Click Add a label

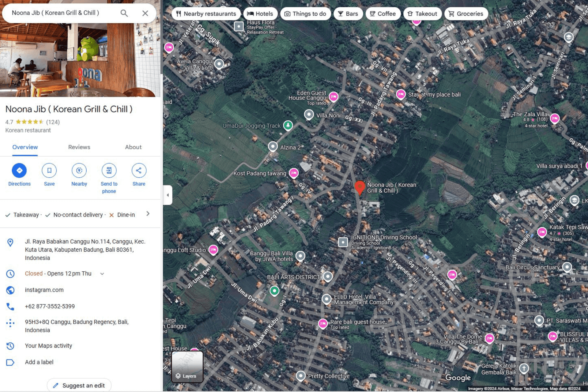click(x=39, y=362)
